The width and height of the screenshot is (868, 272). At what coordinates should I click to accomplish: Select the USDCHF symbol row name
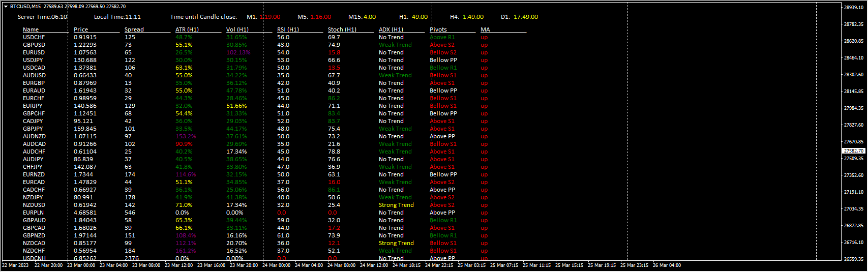[x=34, y=37]
